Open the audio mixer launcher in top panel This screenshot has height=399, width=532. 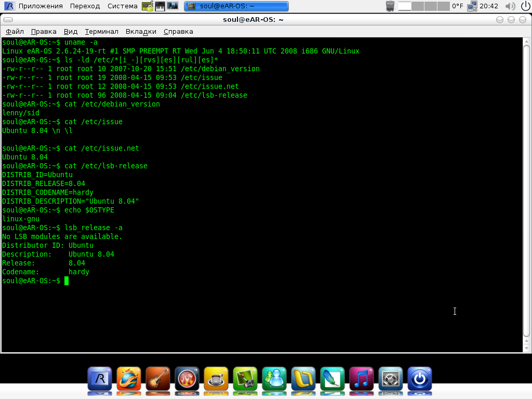[x=172, y=6]
